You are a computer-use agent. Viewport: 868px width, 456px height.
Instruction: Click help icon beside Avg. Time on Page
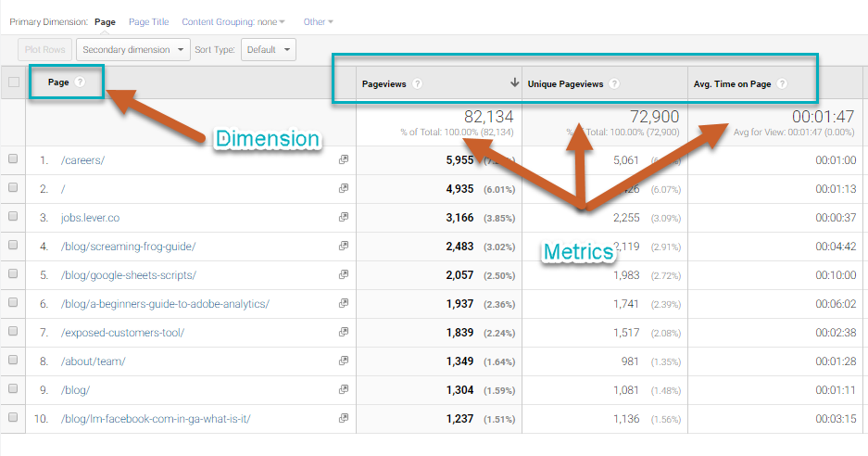pyautogui.click(x=782, y=84)
